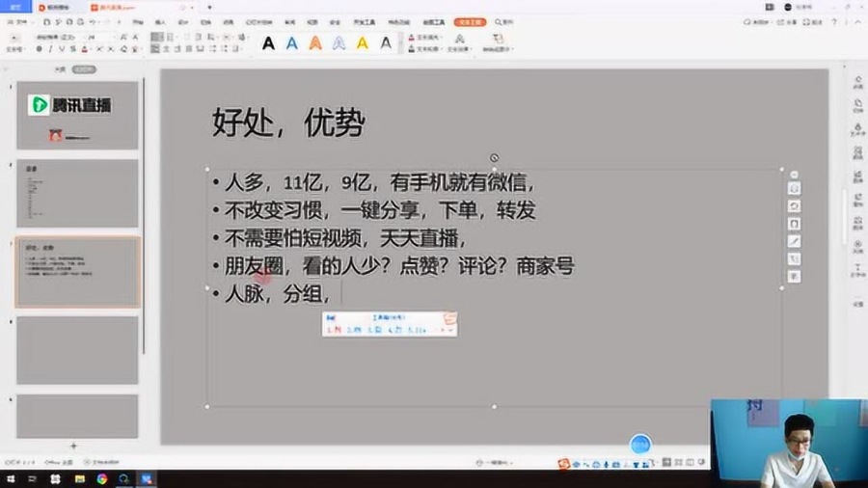Click the help question mark icon
Viewport: 868px width, 488px height.
(x=833, y=22)
